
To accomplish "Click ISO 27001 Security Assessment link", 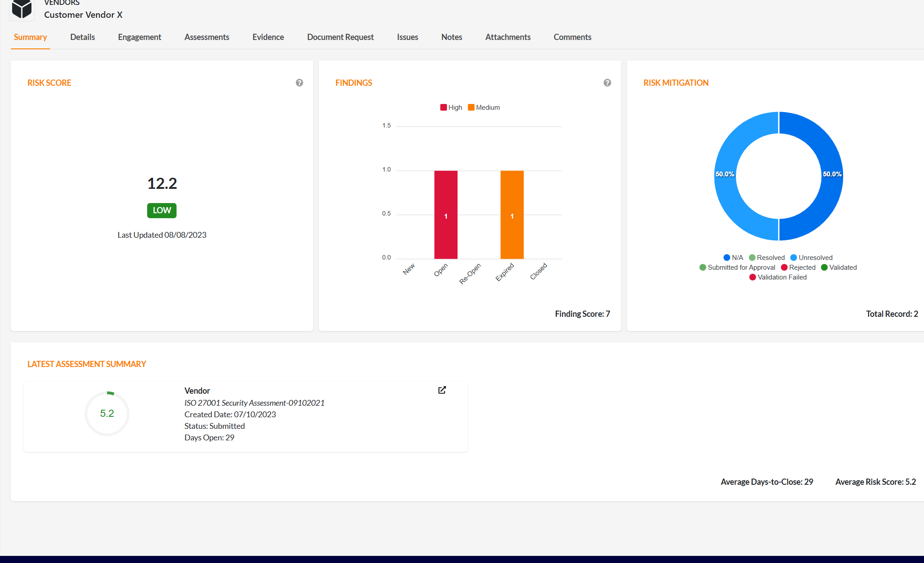I will click(254, 403).
